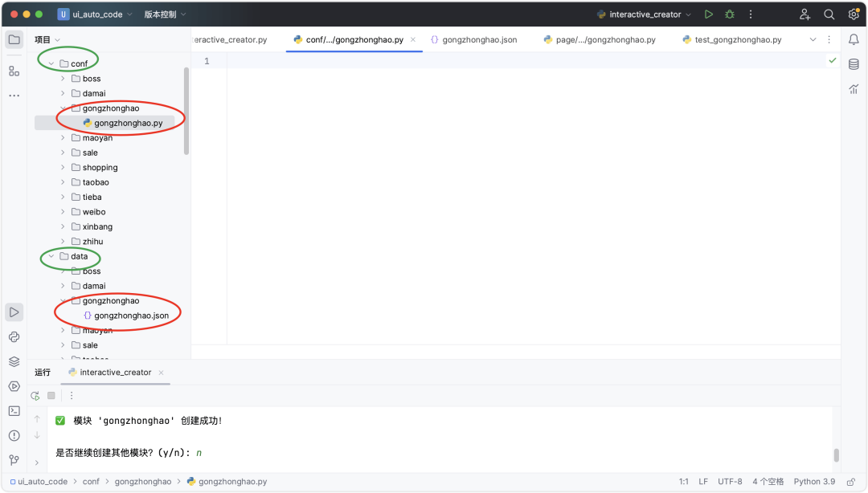Open the Git tool window icon
The image size is (868, 493).
point(14,460)
